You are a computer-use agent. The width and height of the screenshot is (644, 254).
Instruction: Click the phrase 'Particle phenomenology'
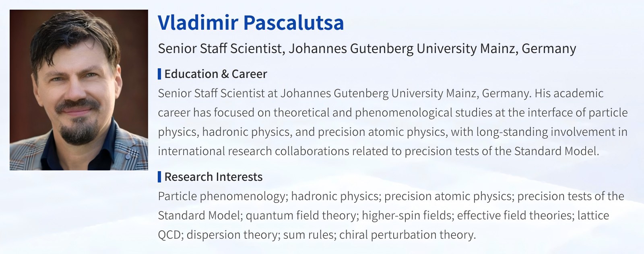pyautogui.click(x=221, y=196)
